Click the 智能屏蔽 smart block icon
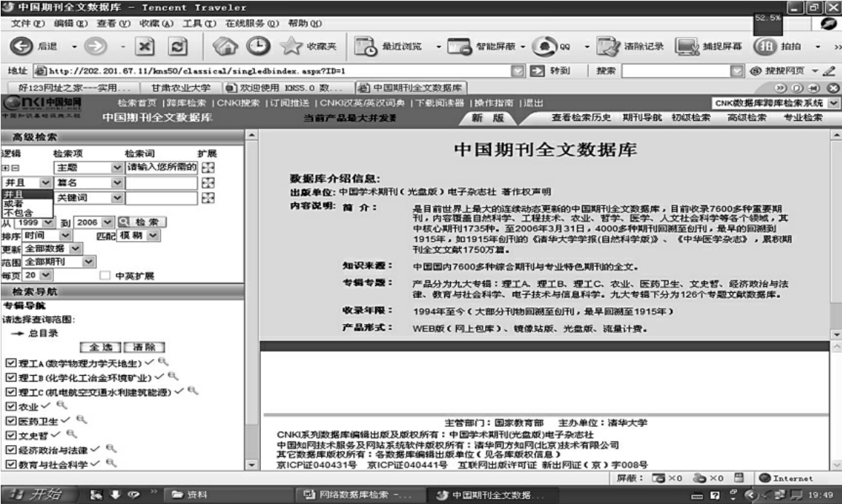The height and width of the screenshot is (504, 842). pyautogui.click(x=460, y=47)
